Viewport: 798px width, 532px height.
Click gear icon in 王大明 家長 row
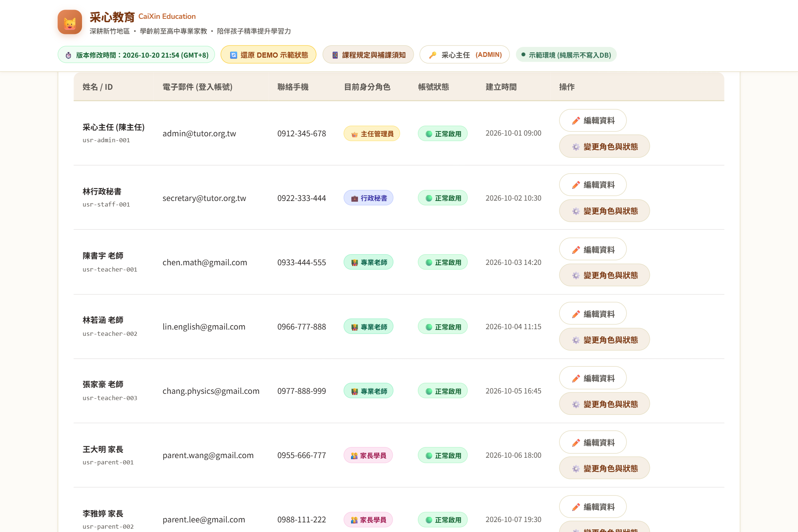pos(576,469)
